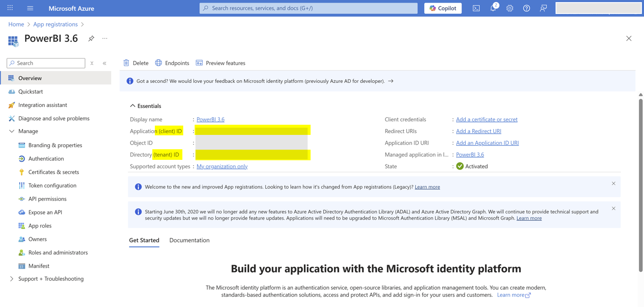Go to App registrations breadcrumb
The width and height of the screenshot is (644, 307).
55,24
